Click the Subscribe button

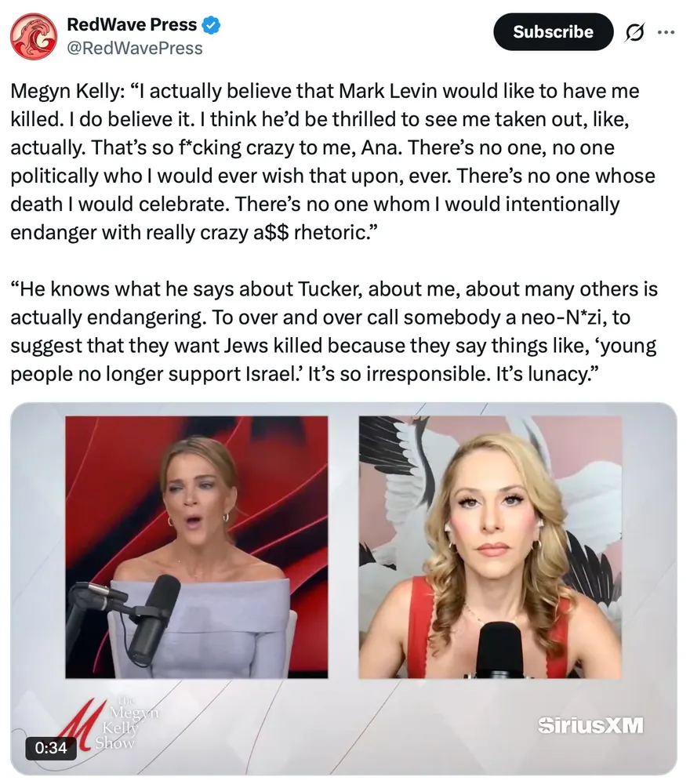coord(553,32)
